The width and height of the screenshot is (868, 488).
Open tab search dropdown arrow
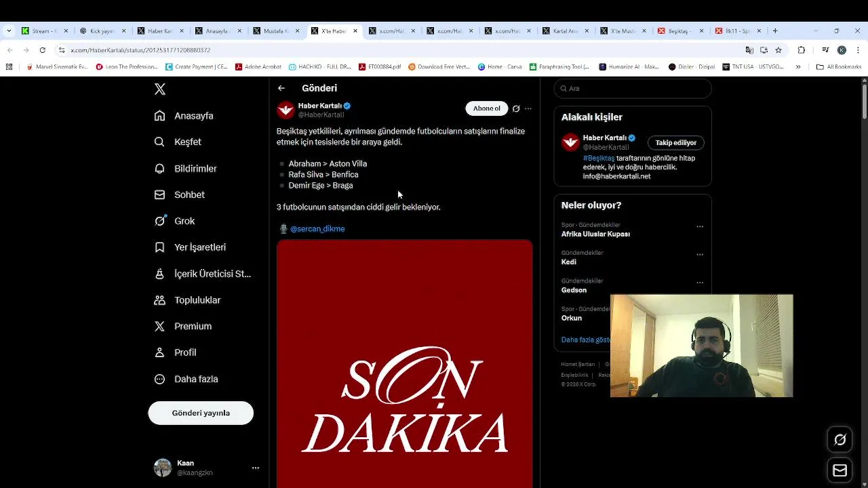tap(9, 30)
